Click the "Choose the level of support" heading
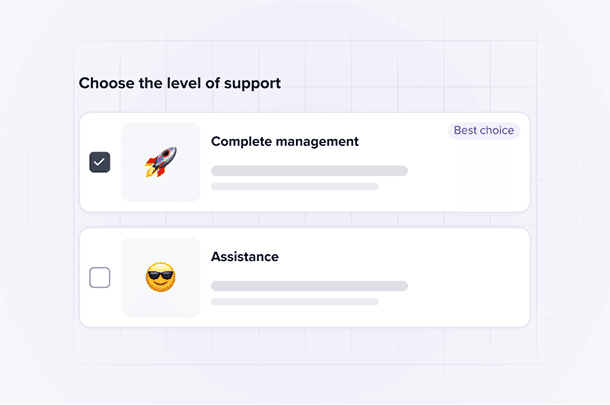This screenshot has height=405, width=610. click(x=180, y=83)
